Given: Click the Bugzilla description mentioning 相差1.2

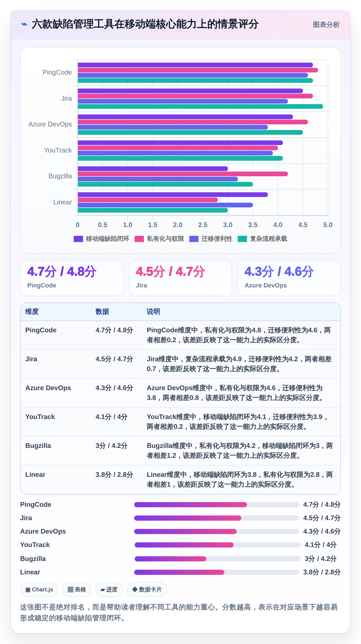Looking at the screenshot, I should pyautogui.click(x=240, y=451).
